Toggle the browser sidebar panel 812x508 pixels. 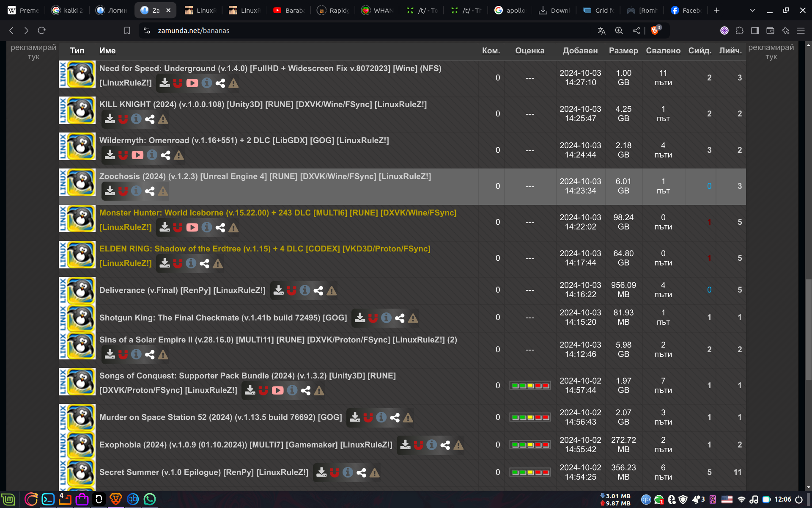pyautogui.click(x=755, y=30)
